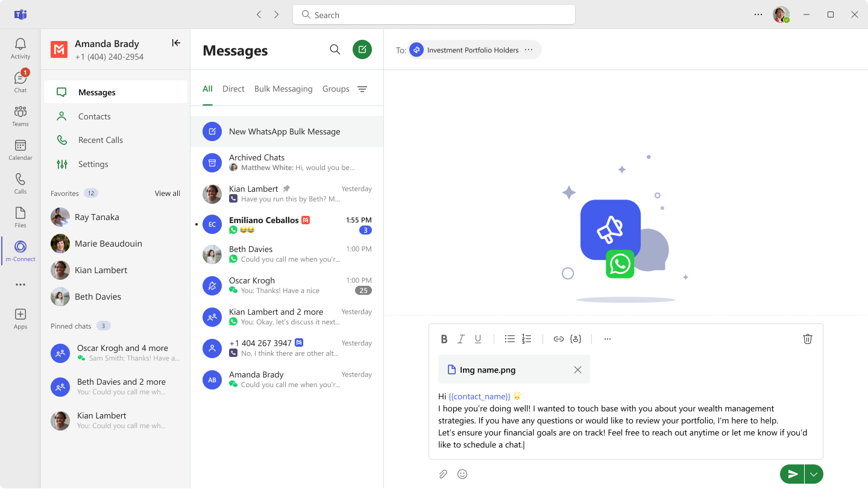Select favorite contact Ray Tanaka
868x489 pixels.
click(x=116, y=217)
